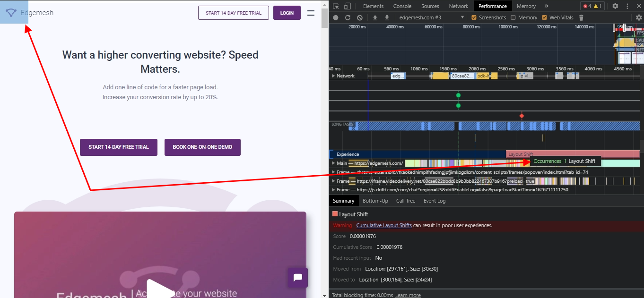Viewport: 644px width, 298px height.
Task: Open the DevTools three-dot menu
Action: [628, 6]
